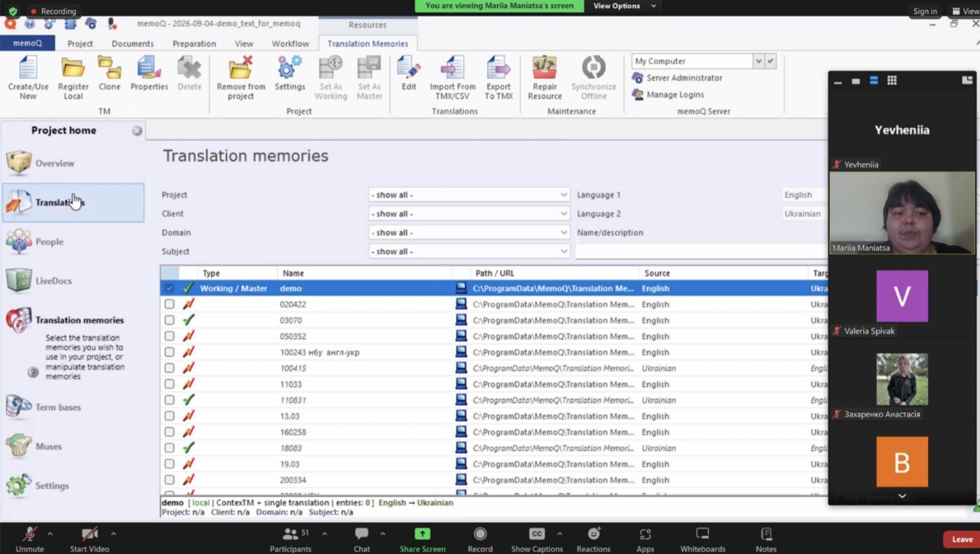The width and height of the screenshot is (980, 554).
Task: Open the Subject filter dropdown
Action: click(469, 252)
